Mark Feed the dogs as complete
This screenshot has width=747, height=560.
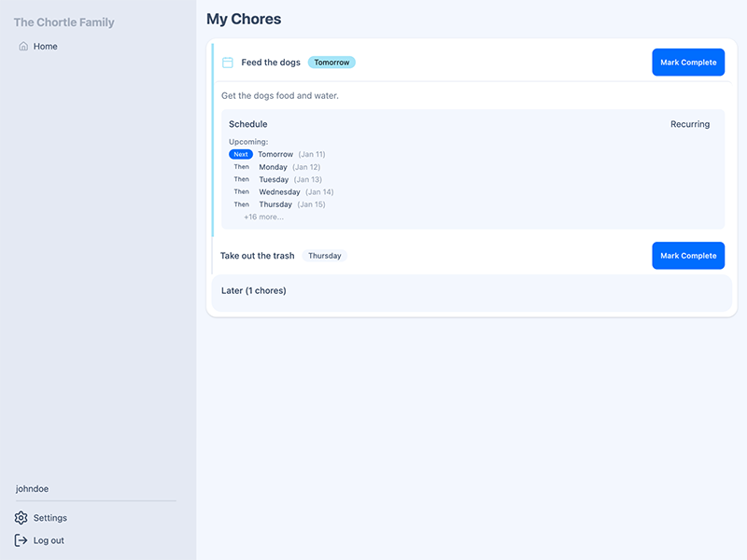(x=688, y=62)
